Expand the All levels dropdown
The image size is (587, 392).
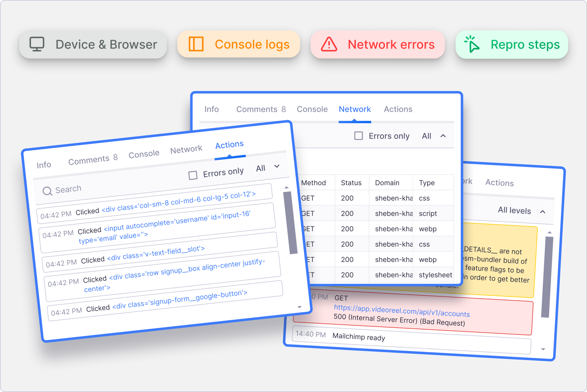[521, 211]
